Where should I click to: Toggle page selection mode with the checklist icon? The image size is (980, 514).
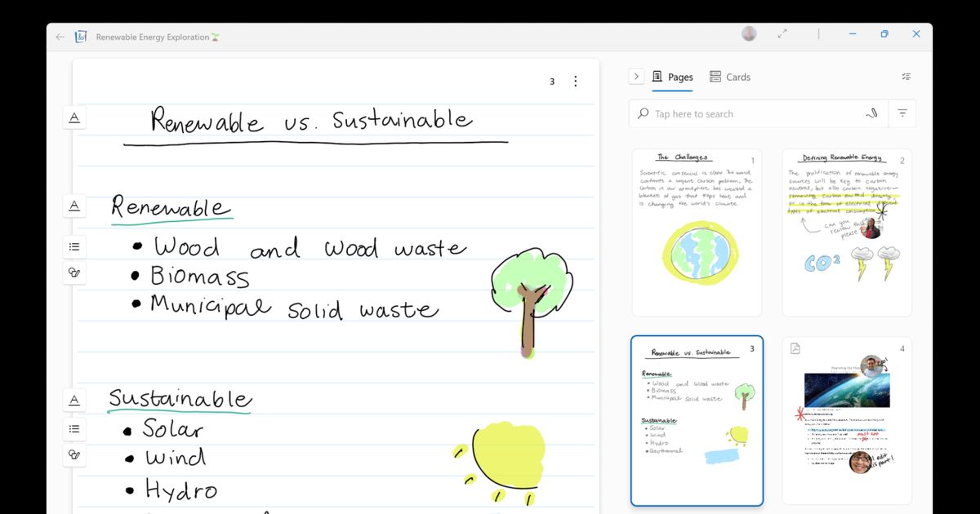coord(906,77)
